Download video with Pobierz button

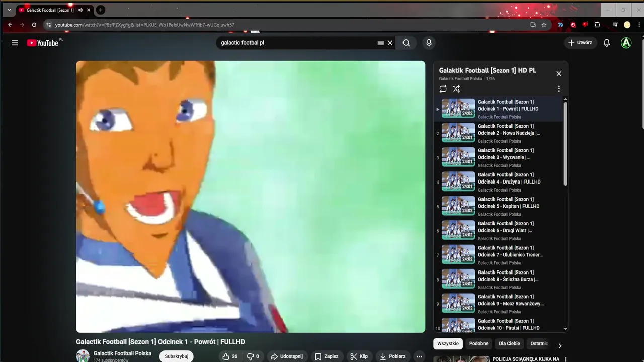point(392,356)
